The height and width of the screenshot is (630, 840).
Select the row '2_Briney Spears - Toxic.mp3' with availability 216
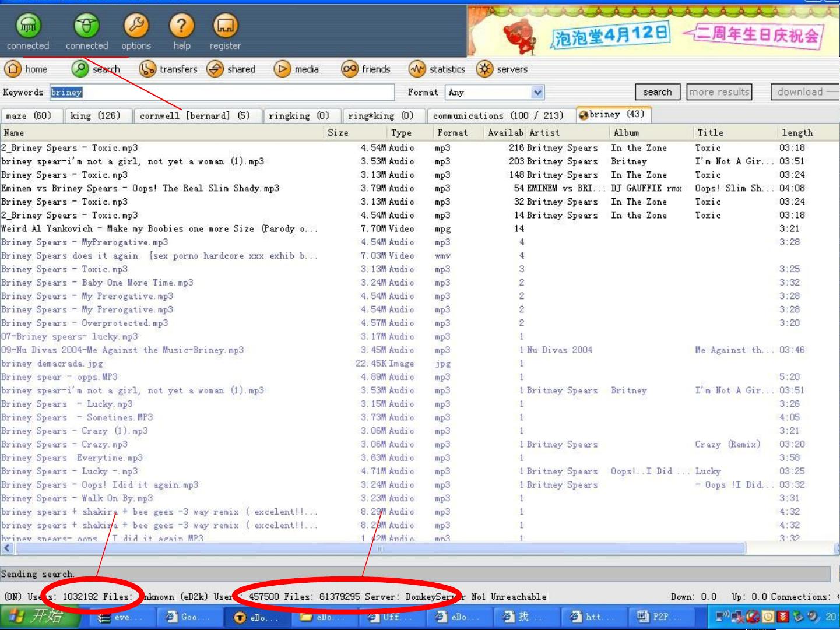[x=420, y=148]
